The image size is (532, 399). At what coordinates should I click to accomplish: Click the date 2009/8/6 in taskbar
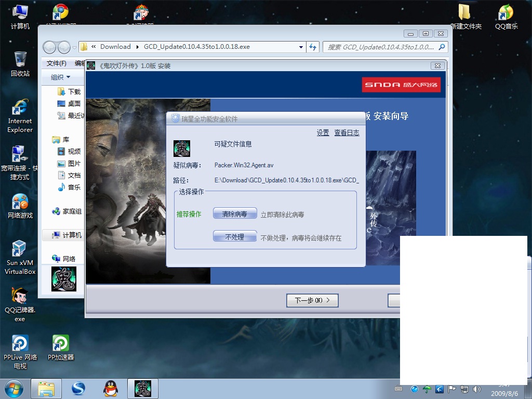click(x=504, y=394)
